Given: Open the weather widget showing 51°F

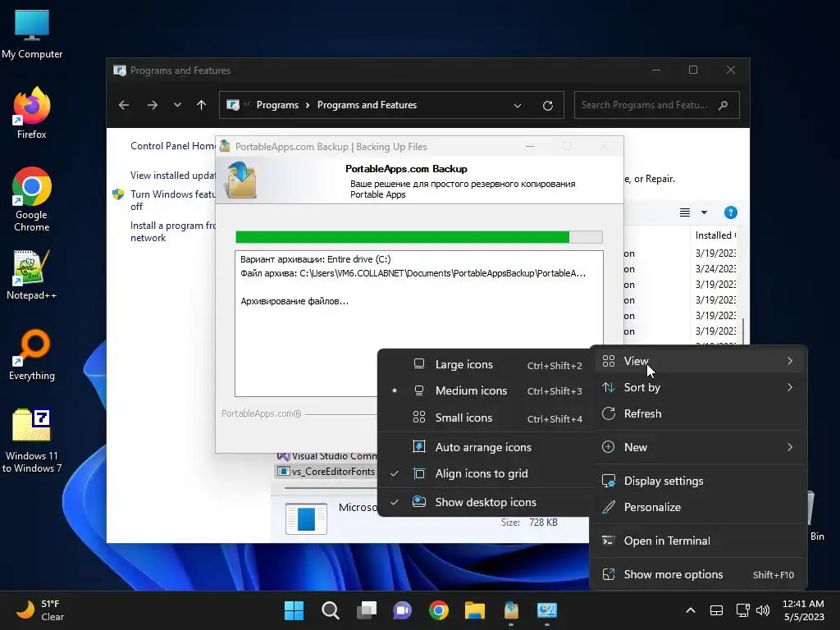Looking at the screenshot, I should click(x=40, y=610).
